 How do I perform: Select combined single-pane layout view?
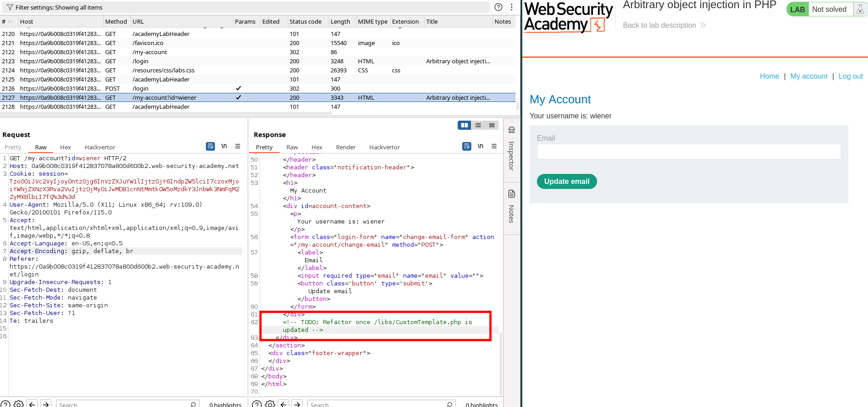pos(492,125)
